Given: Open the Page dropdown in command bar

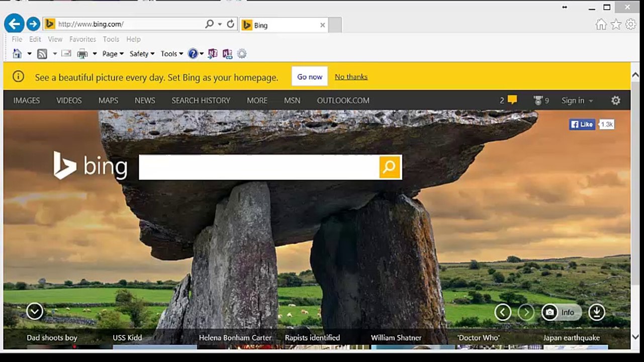Looking at the screenshot, I should [x=113, y=54].
